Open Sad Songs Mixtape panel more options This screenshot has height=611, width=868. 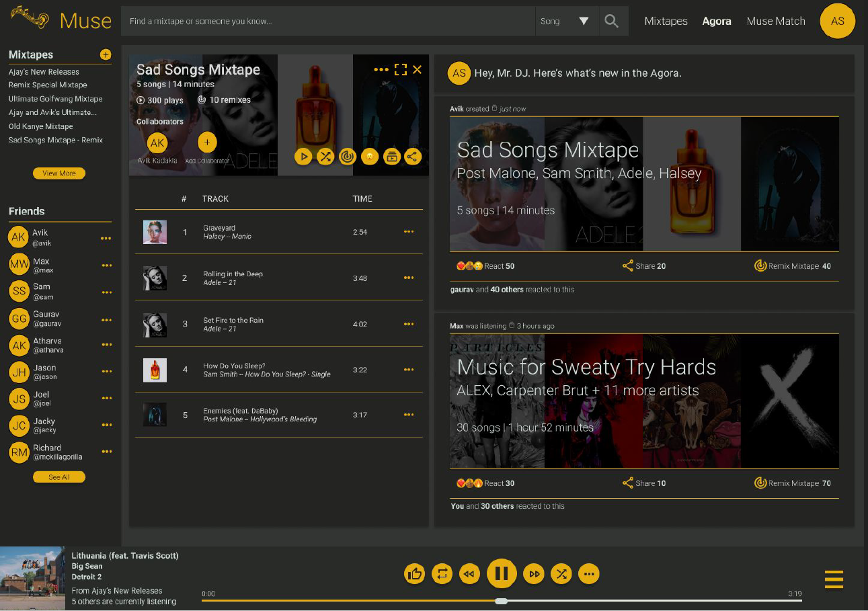381,69
